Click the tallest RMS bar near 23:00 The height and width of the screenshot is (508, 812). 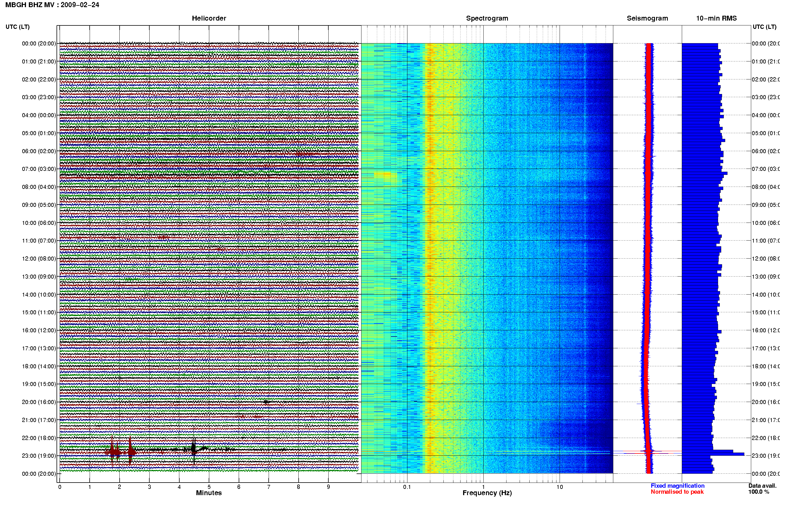click(x=713, y=454)
